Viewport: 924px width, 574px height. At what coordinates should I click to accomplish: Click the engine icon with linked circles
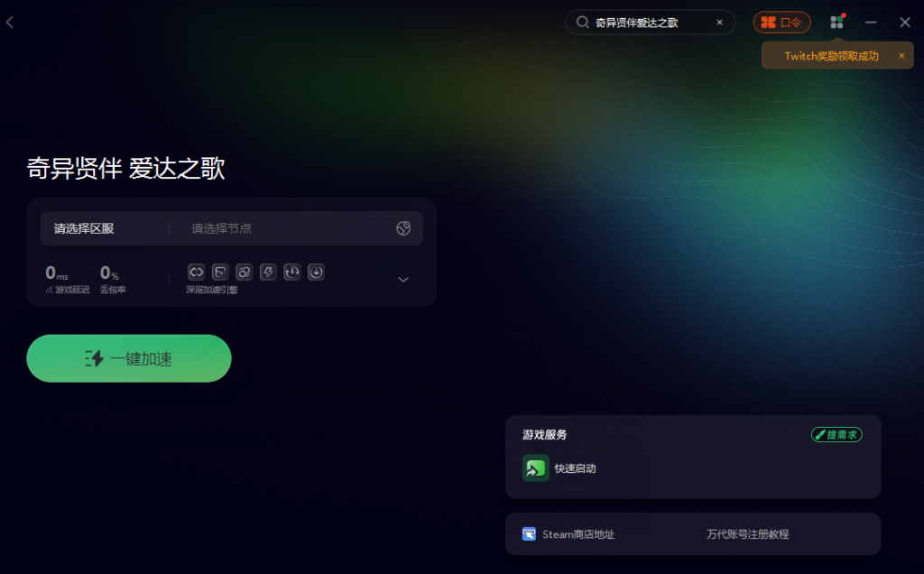(244, 272)
